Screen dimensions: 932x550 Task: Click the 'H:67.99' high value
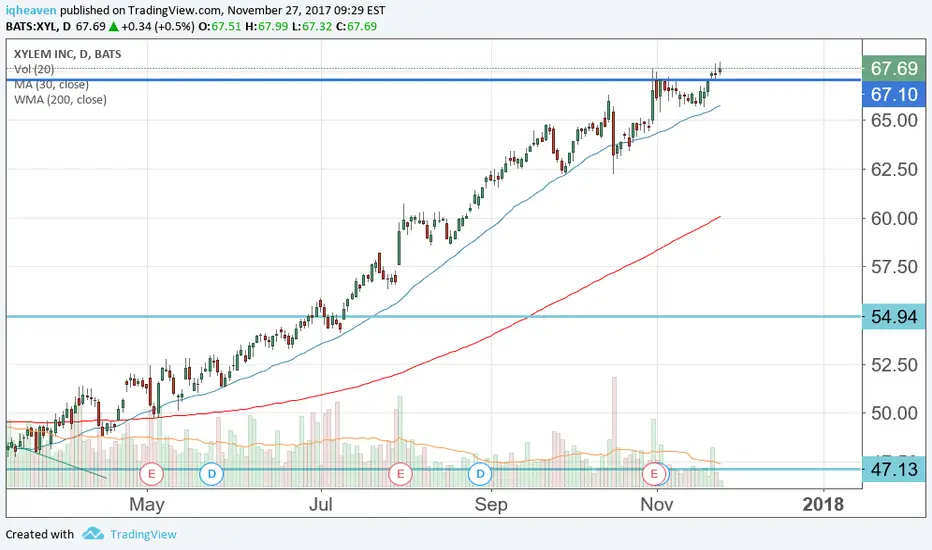coord(266,26)
